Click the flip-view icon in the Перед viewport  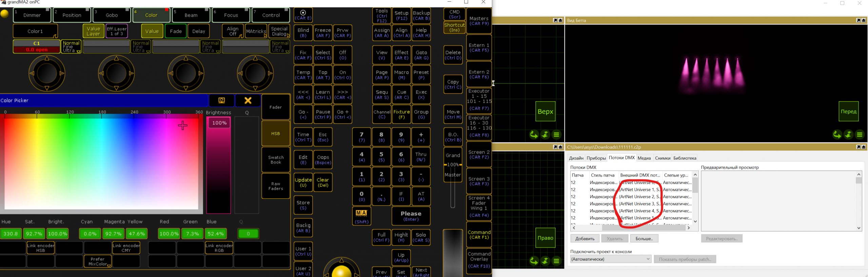click(x=848, y=135)
